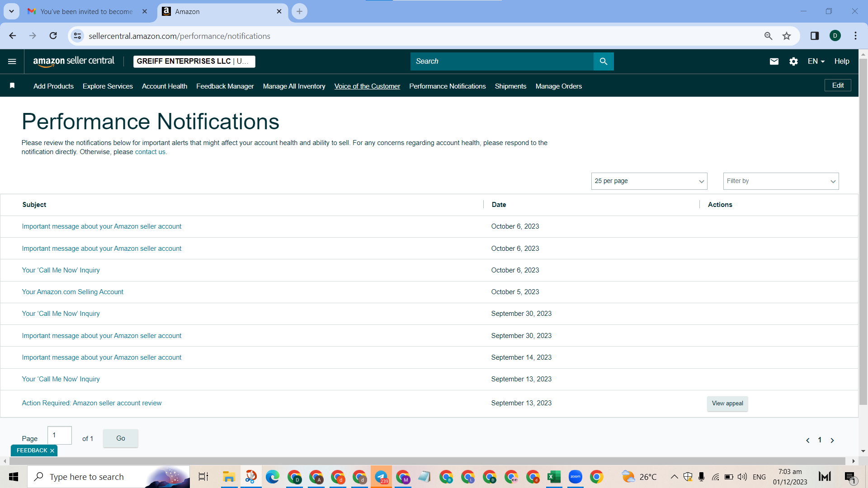868x488 pixels.
Task: Open the FEEDBACK panel
Action: click(32, 450)
